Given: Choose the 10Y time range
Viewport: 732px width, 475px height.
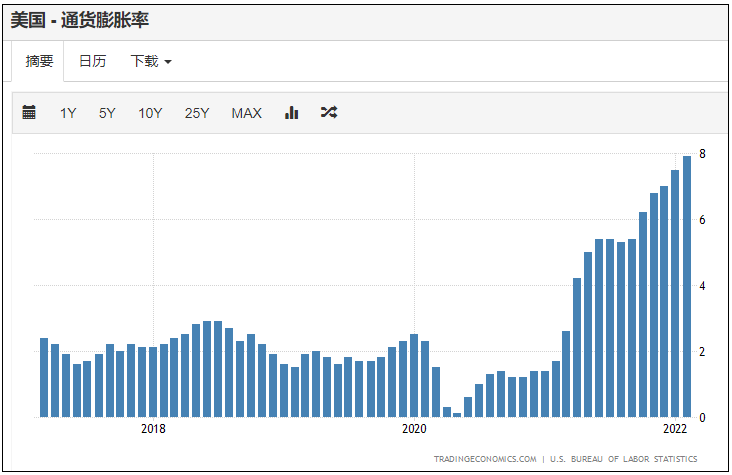Looking at the screenshot, I should [x=150, y=113].
